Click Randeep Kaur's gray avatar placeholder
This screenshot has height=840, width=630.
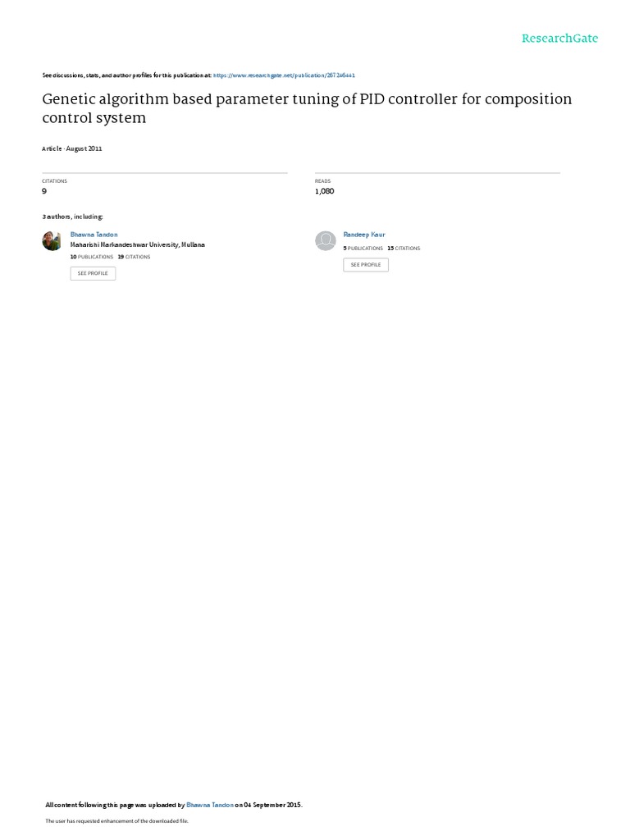tap(325, 240)
